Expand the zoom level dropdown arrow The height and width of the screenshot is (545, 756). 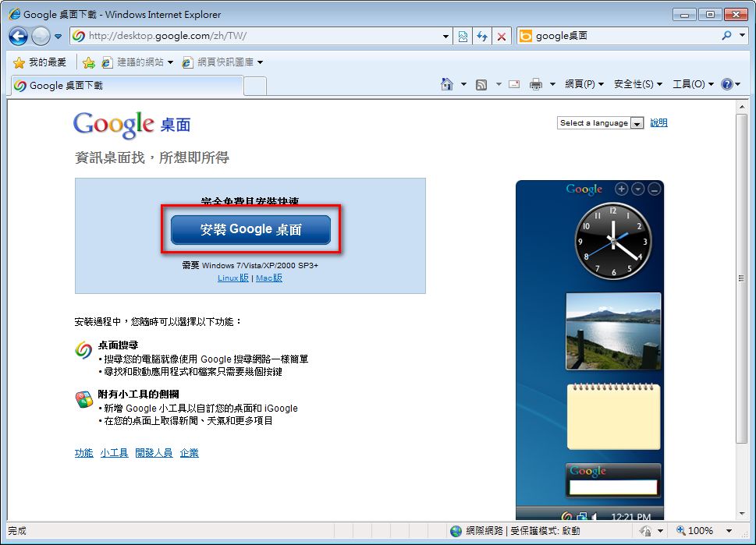[729, 531]
